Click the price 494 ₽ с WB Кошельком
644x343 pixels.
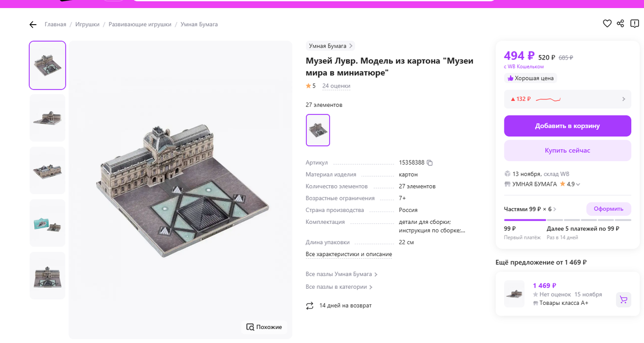[519, 56]
